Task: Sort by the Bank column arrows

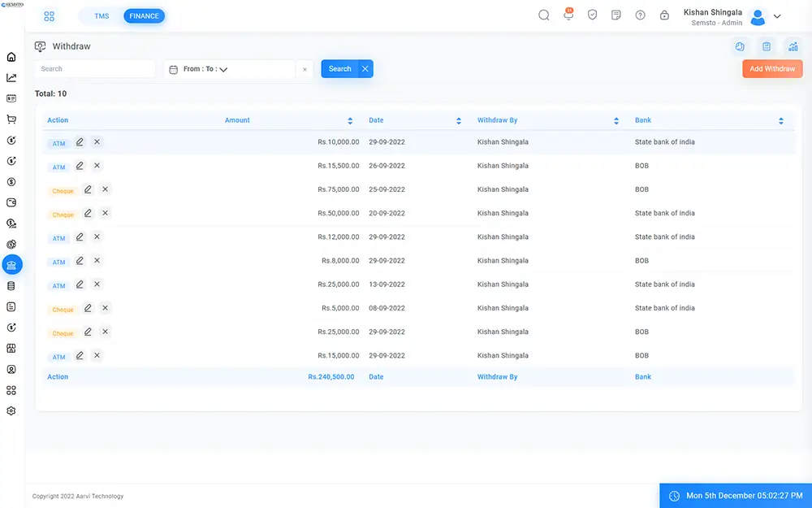Action: [781, 121]
